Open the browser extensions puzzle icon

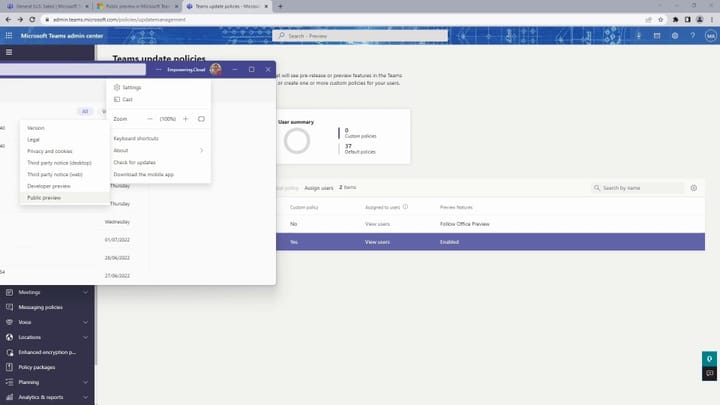[675, 20]
